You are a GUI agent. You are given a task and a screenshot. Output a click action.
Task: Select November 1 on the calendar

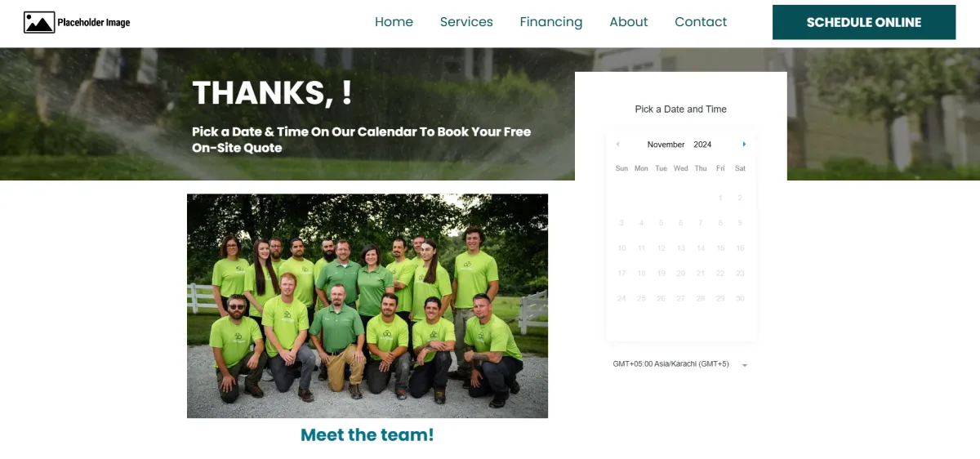(720, 198)
